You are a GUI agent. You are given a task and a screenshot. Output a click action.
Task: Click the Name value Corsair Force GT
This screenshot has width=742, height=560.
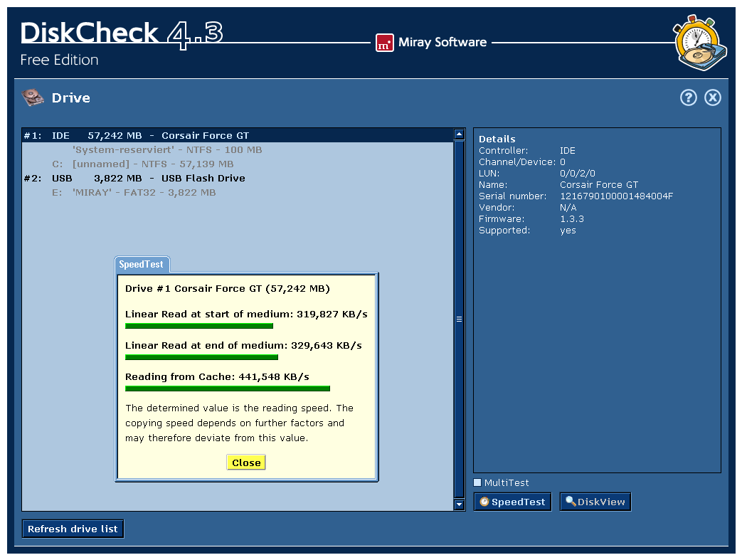(x=598, y=184)
